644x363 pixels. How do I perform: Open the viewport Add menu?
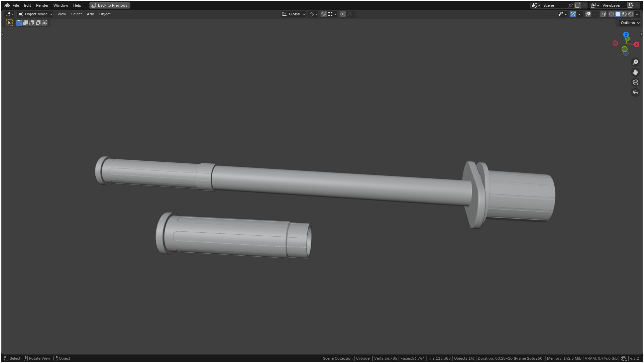(90, 14)
